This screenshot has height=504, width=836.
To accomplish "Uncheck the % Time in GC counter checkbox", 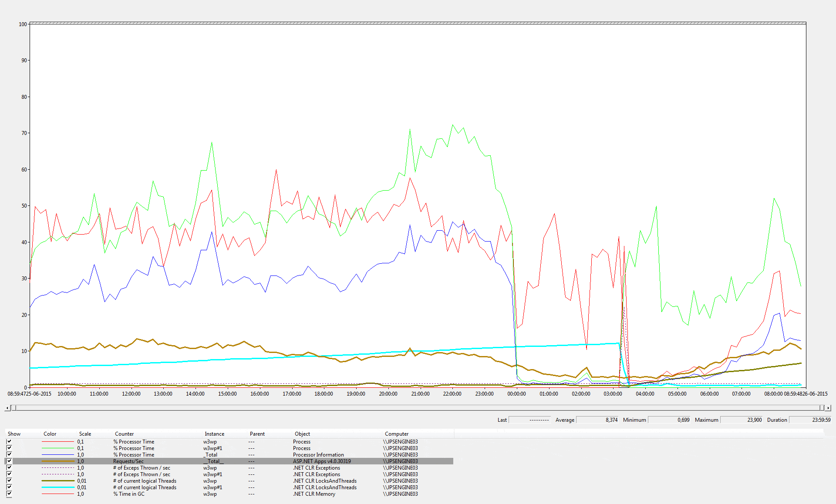I will point(9,494).
